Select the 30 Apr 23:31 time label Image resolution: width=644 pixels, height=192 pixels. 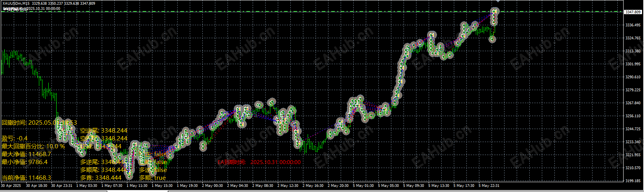point(62,186)
